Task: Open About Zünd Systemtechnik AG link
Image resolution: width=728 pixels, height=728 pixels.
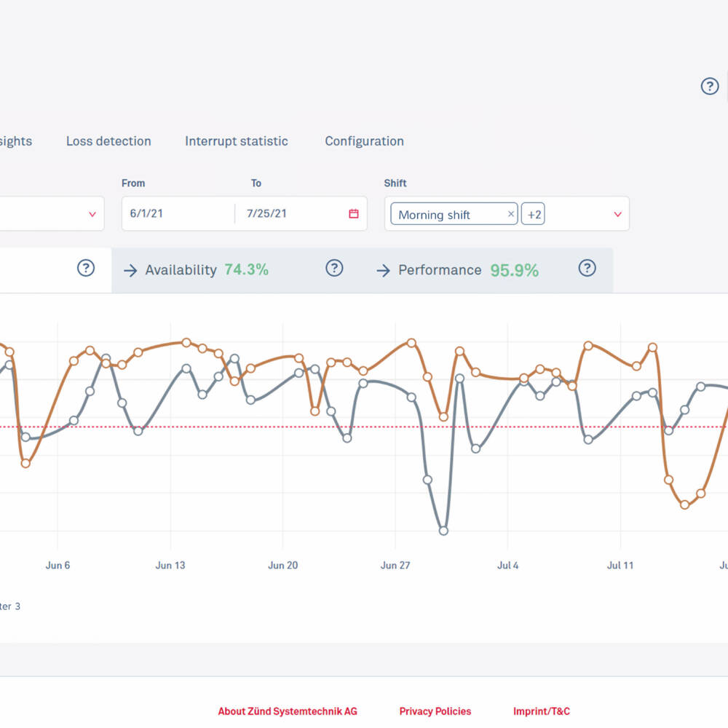Action: tap(288, 711)
